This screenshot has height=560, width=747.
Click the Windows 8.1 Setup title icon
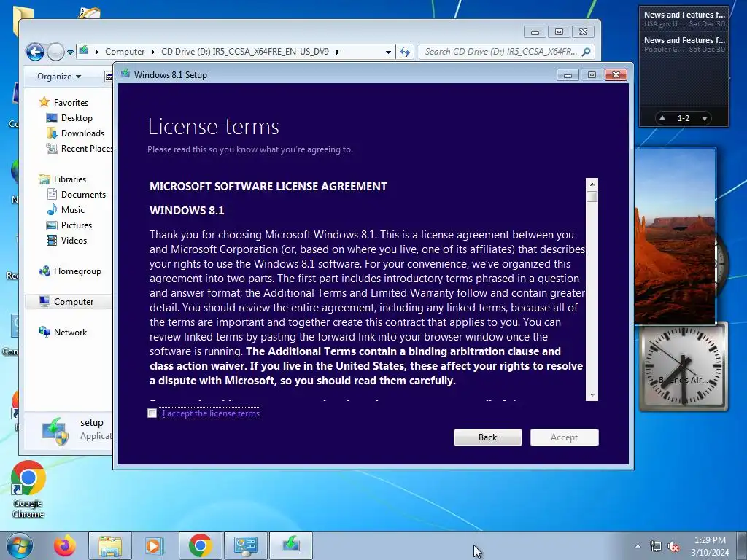(125, 74)
